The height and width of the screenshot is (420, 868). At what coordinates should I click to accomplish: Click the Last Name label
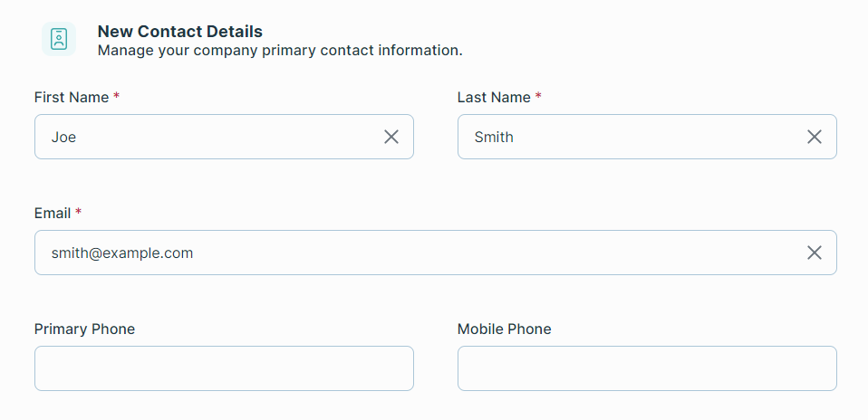494,97
